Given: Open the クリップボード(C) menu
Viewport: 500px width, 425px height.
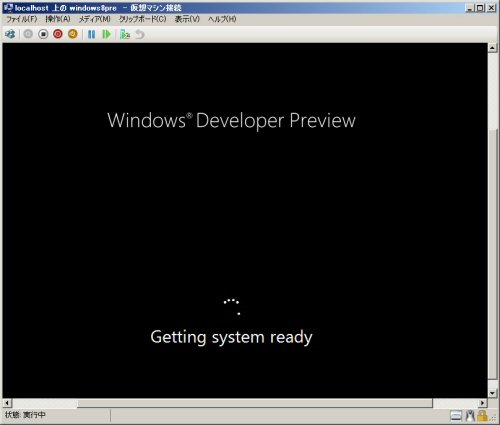Looking at the screenshot, I should (143, 19).
